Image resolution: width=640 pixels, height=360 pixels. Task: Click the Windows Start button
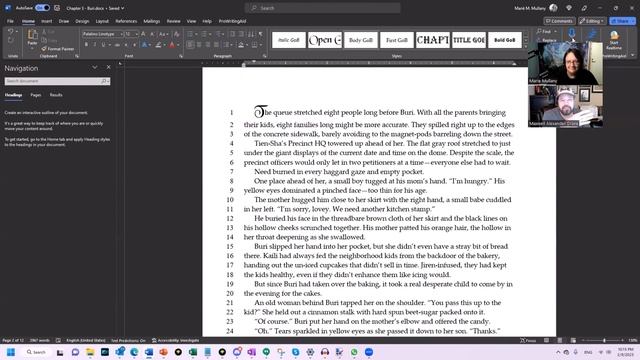pyautogui.click(x=11, y=352)
